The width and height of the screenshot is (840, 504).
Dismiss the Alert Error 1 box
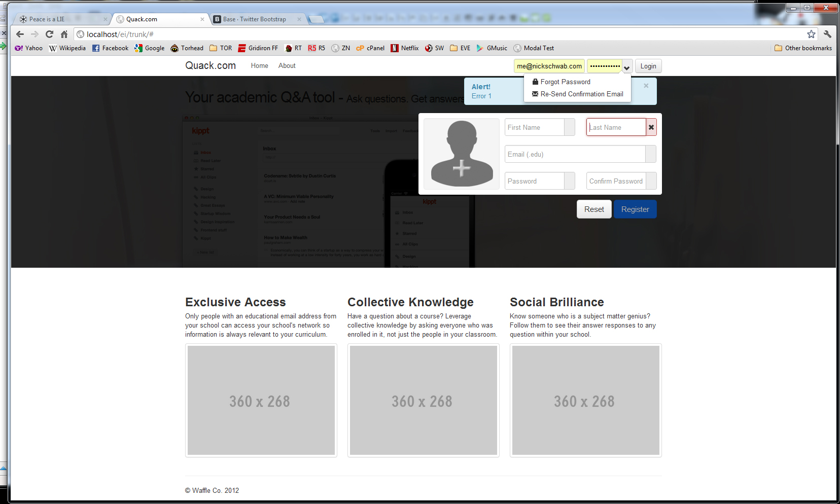[646, 86]
